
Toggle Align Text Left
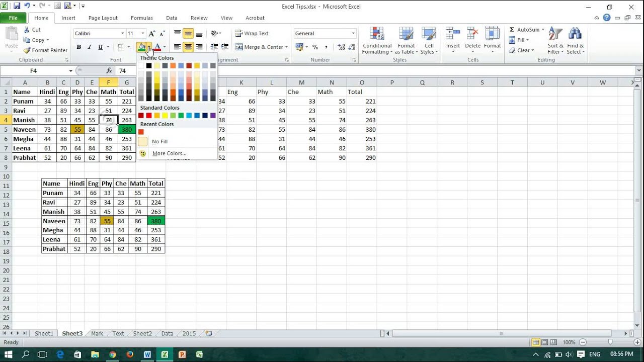177,47
